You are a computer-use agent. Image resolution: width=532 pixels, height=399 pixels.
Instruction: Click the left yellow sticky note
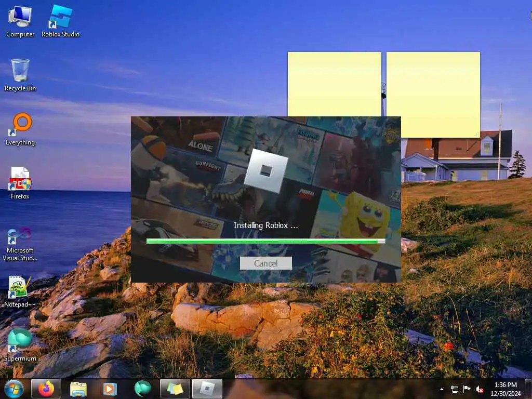pos(335,84)
